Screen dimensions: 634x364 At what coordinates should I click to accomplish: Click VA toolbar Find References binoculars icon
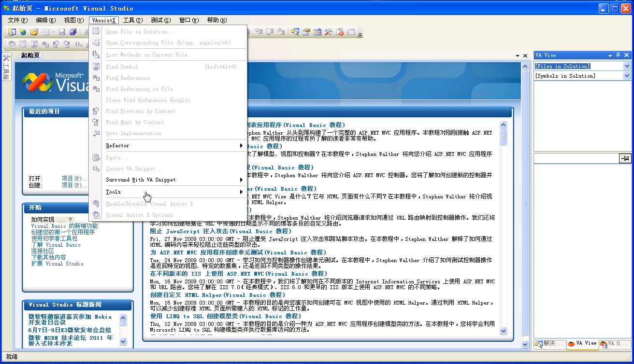(46, 44)
